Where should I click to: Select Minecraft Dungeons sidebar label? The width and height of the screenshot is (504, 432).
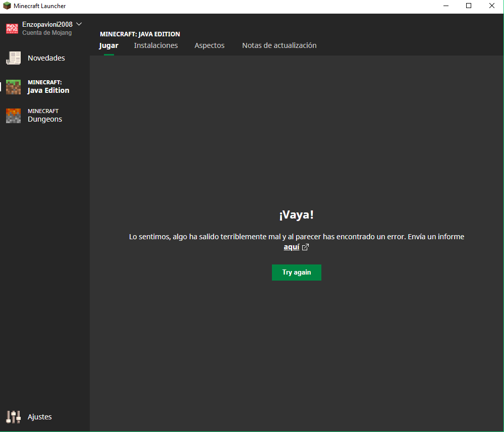(45, 116)
